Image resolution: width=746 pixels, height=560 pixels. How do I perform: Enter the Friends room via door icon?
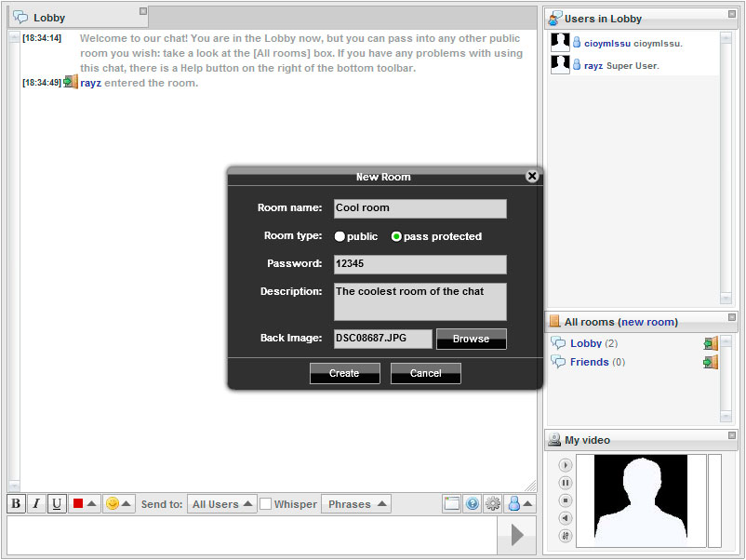coord(711,362)
